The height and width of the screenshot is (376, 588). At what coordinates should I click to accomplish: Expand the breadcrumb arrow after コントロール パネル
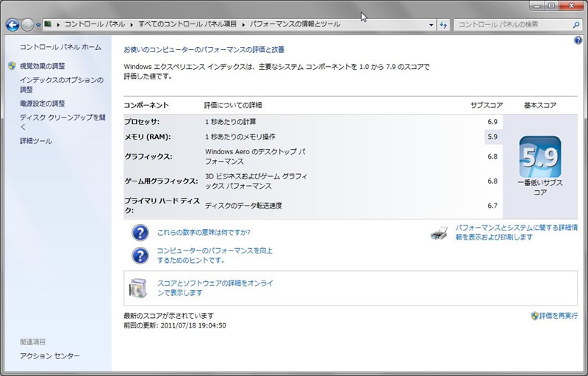pyautogui.click(x=132, y=24)
